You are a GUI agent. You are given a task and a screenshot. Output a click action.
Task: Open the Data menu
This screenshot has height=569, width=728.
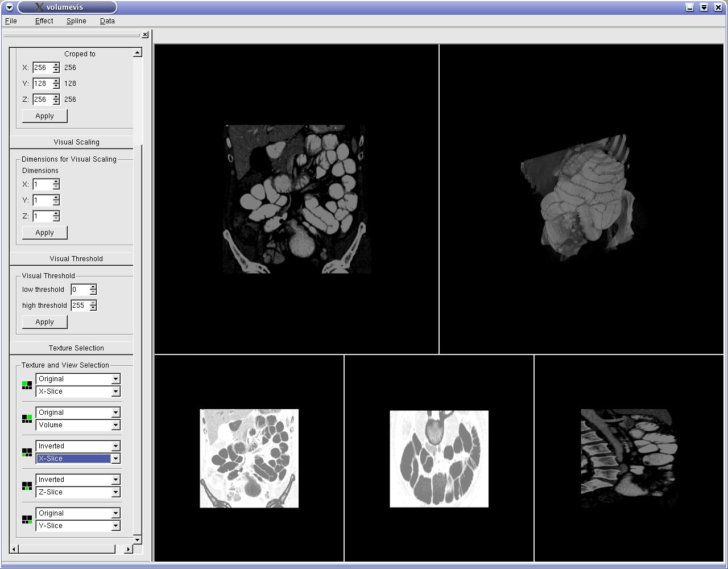pos(107,21)
